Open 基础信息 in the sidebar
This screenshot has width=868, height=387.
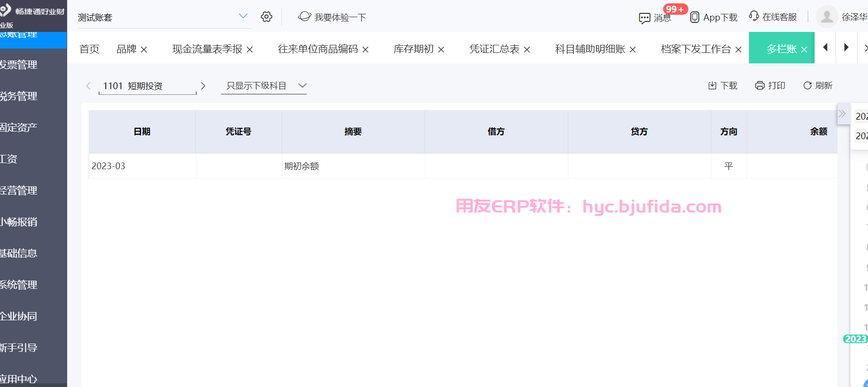19,253
